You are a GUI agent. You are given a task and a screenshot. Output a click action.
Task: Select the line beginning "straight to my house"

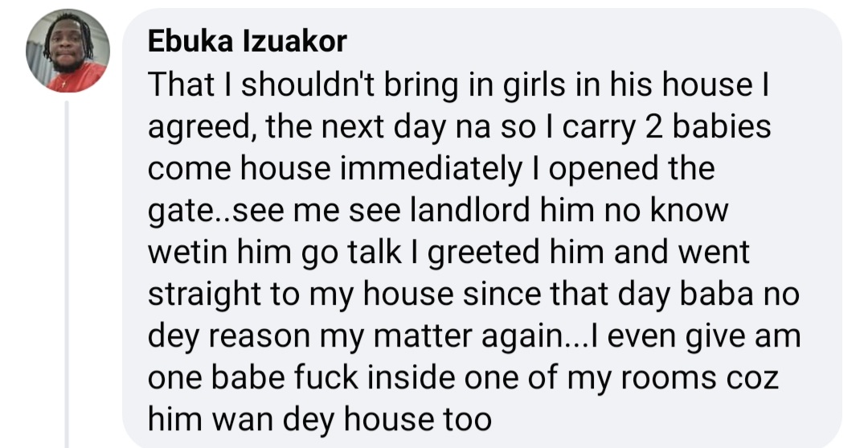pyautogui.click(x=474, y=295)
